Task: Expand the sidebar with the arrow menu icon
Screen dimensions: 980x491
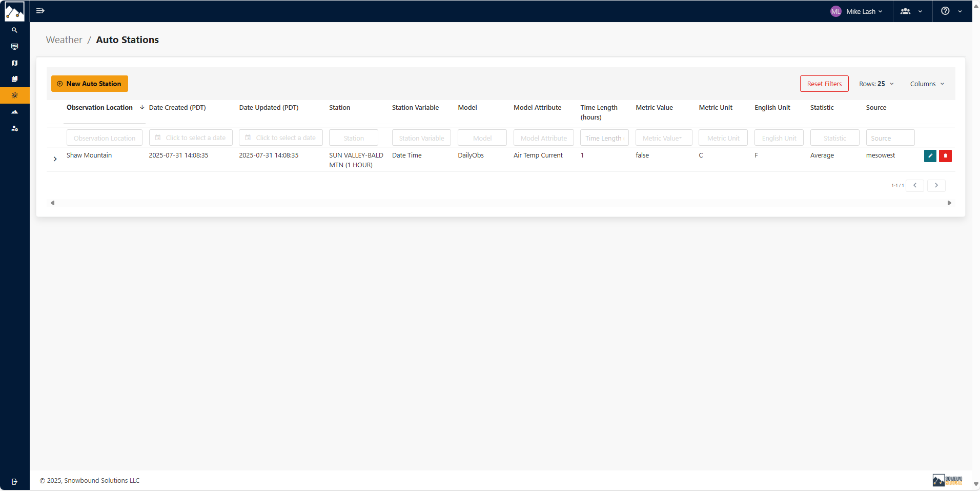Action: [x=40, y=11]
